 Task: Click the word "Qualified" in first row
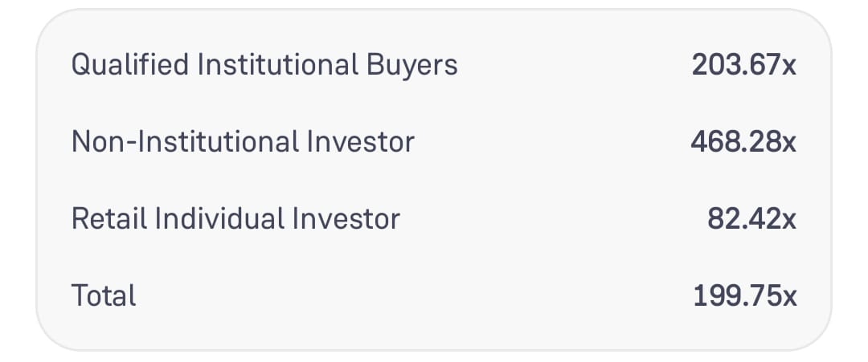click(130, 65)
